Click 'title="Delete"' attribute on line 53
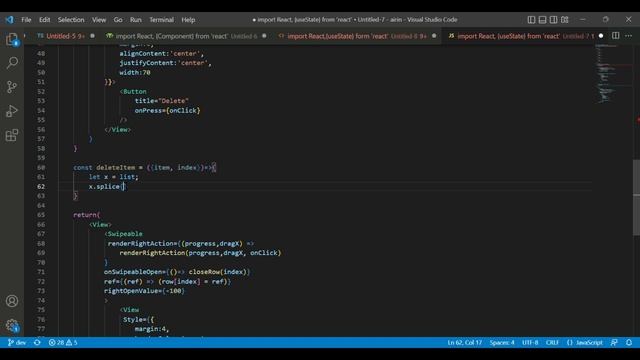Image resolution: width=640 pixels, height=360 pixels. (x=162, y=101)
